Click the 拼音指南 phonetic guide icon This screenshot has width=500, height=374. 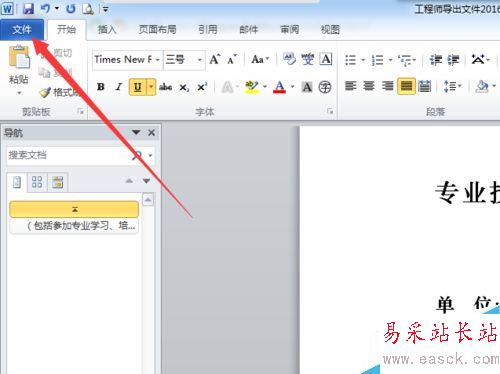click(x=307, y=59)
